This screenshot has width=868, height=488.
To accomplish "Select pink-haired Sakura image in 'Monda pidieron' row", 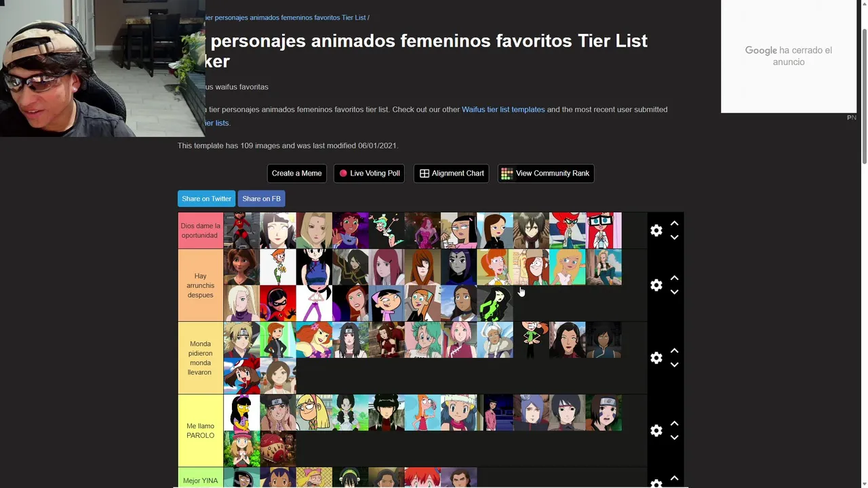I will tap(458, 340).
